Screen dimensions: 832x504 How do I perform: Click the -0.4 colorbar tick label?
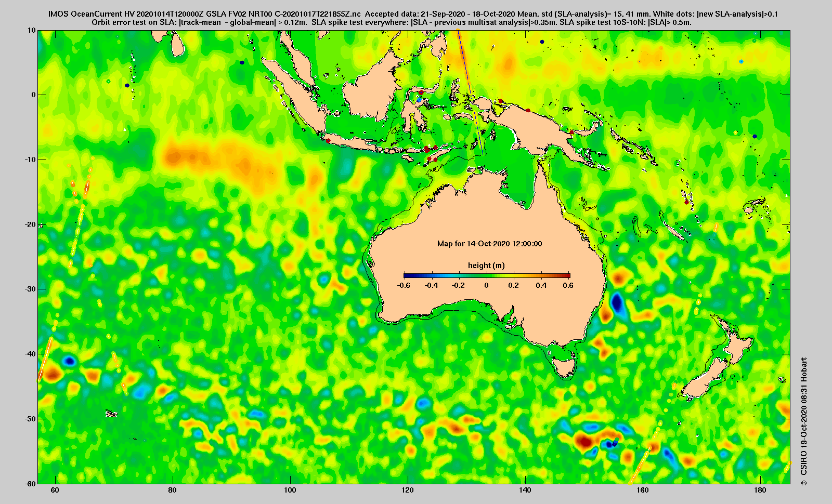coord(431,285)
